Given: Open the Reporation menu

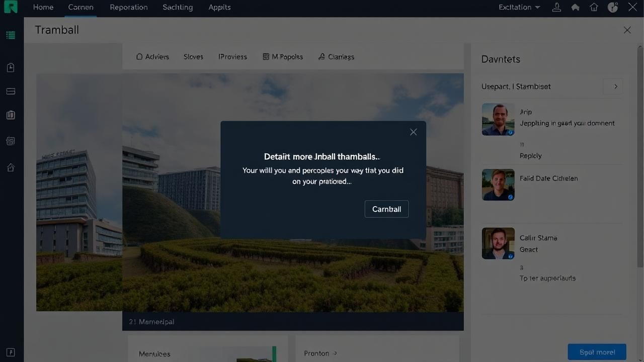Looking at the screenshot, I should coord(129,8).
